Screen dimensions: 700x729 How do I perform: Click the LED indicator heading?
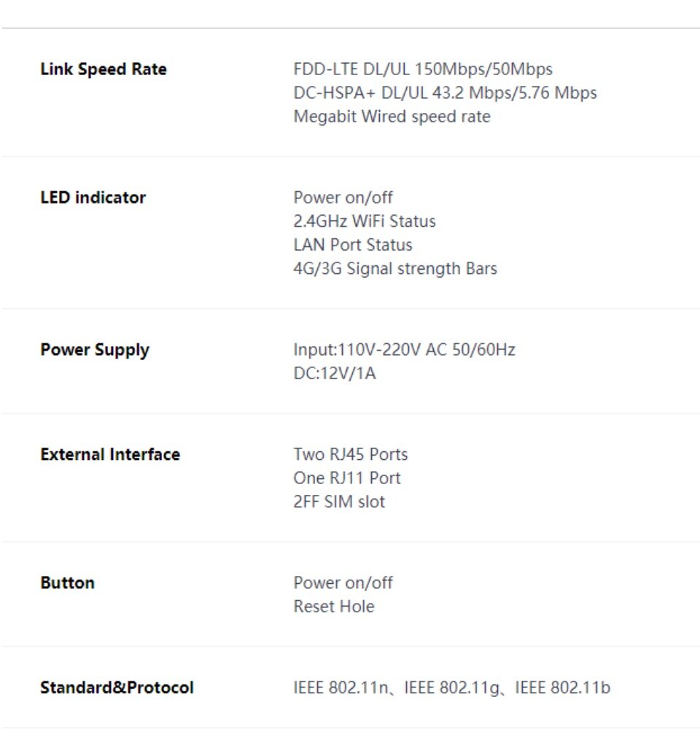pos(93,198)
